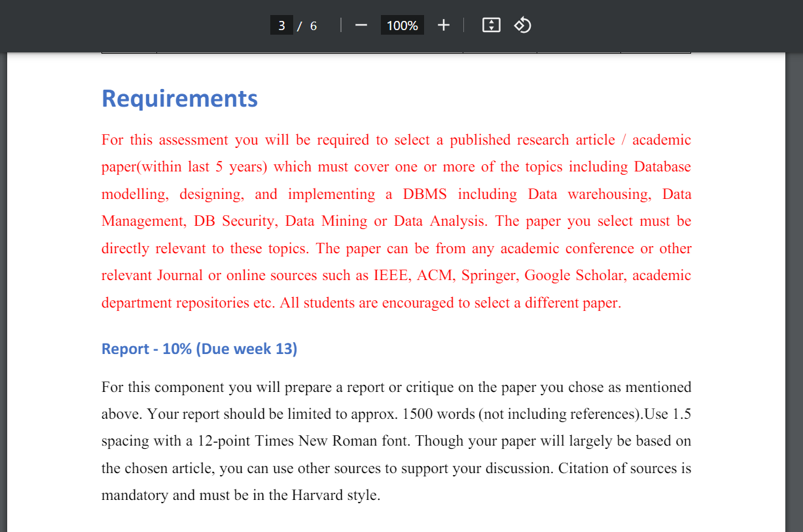Click the total page count label 6
803x532 pixels.
pos(313,26)
